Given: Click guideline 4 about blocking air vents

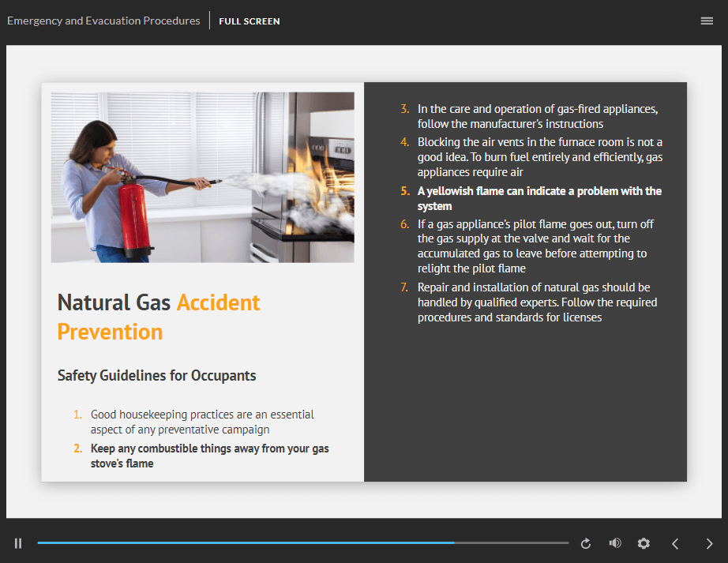Looking at the screenshot, I should 531,157.
